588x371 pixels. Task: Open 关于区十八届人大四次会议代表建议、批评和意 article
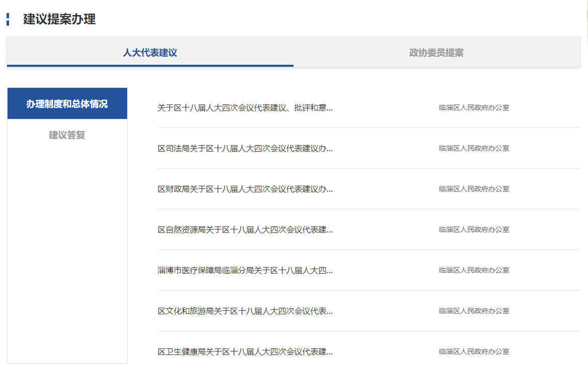(x=245, y=107)
